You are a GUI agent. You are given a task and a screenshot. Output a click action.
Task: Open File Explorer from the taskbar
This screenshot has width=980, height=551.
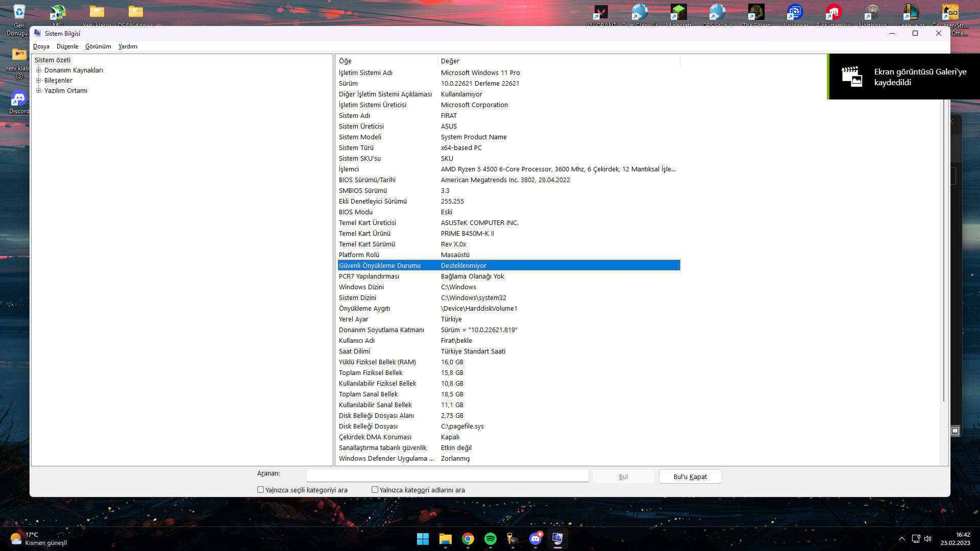[x=445, y=539]
